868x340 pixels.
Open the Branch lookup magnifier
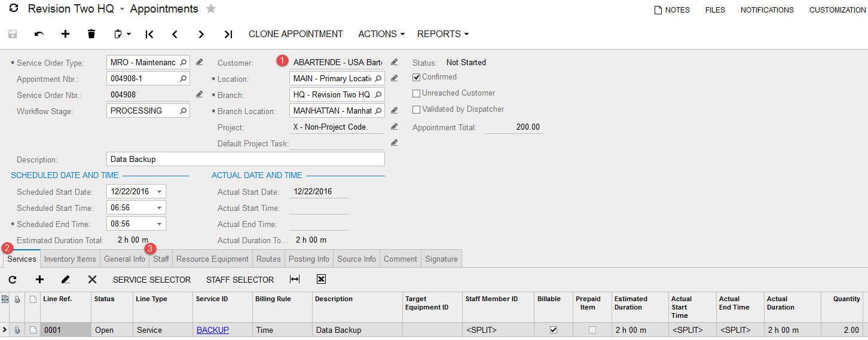tap(378, 94)
